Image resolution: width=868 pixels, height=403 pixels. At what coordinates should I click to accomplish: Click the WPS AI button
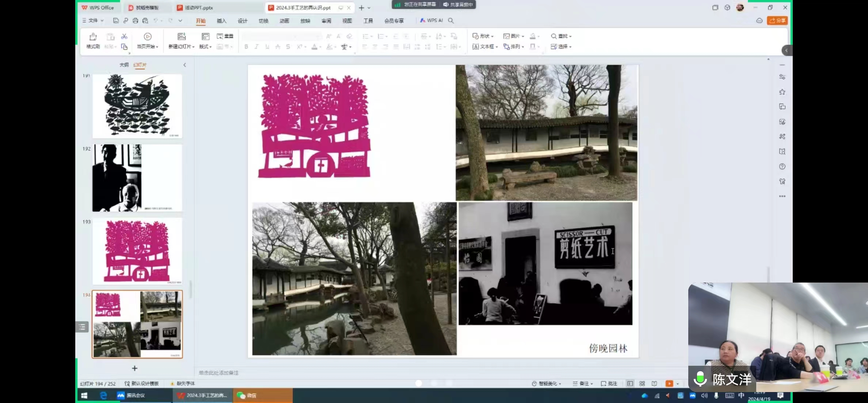[431, 20]
